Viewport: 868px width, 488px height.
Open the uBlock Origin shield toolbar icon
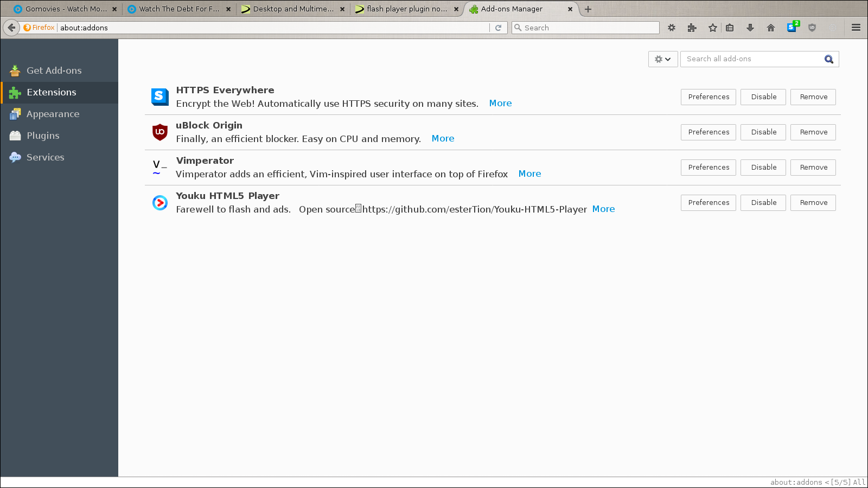pyautogui.click(x=812, y=28)
